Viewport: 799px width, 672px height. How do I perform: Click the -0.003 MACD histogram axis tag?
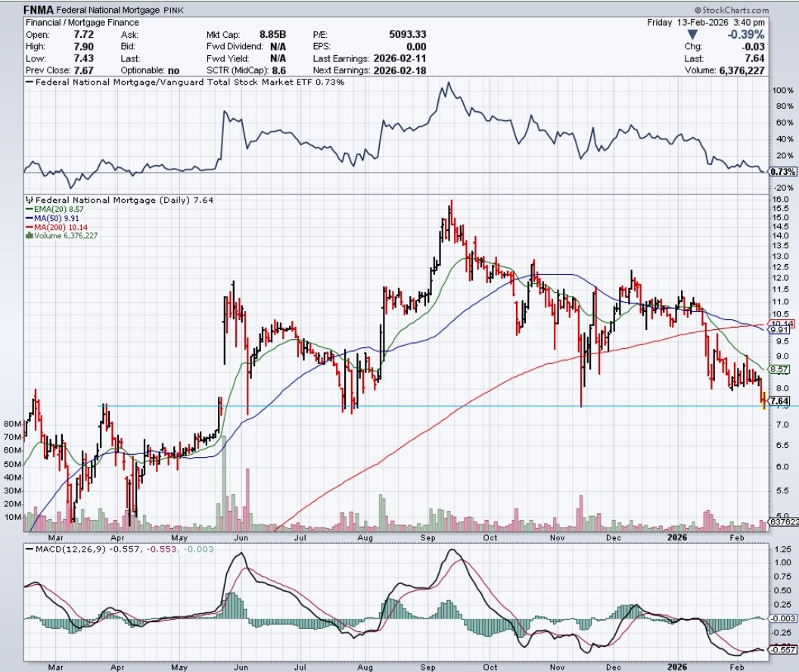782,618
